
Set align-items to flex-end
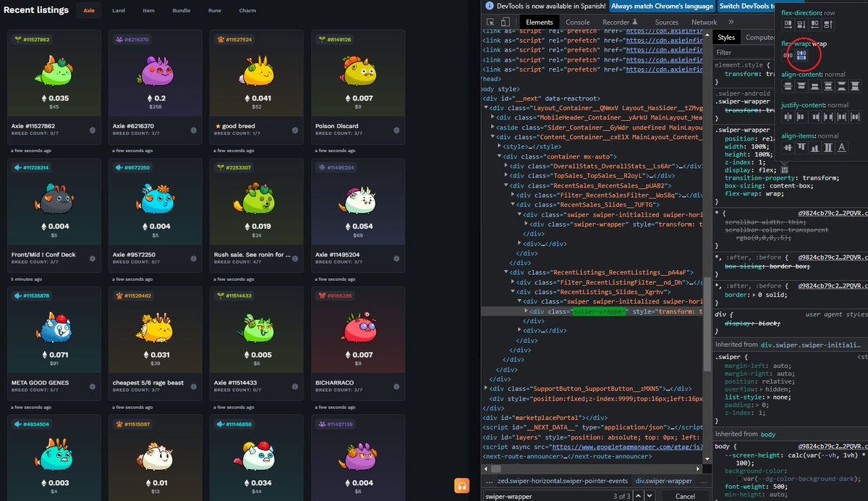coord(814,148)
